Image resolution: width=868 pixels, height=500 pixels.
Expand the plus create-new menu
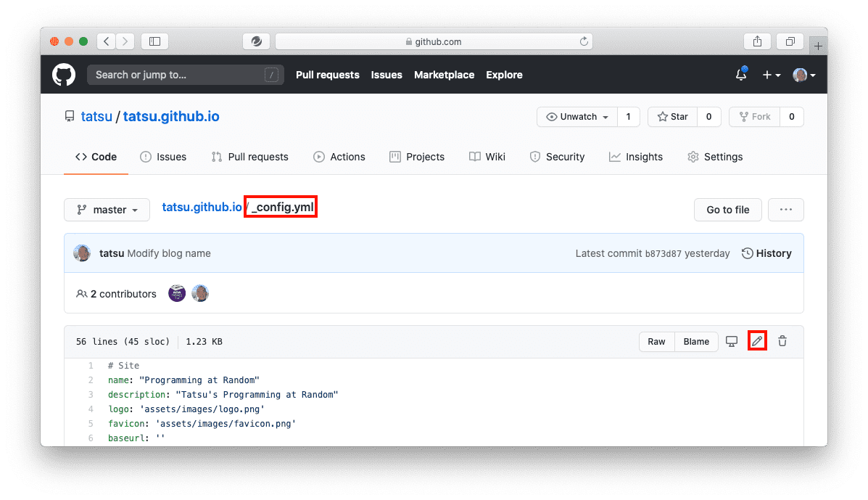coord(771,75)
